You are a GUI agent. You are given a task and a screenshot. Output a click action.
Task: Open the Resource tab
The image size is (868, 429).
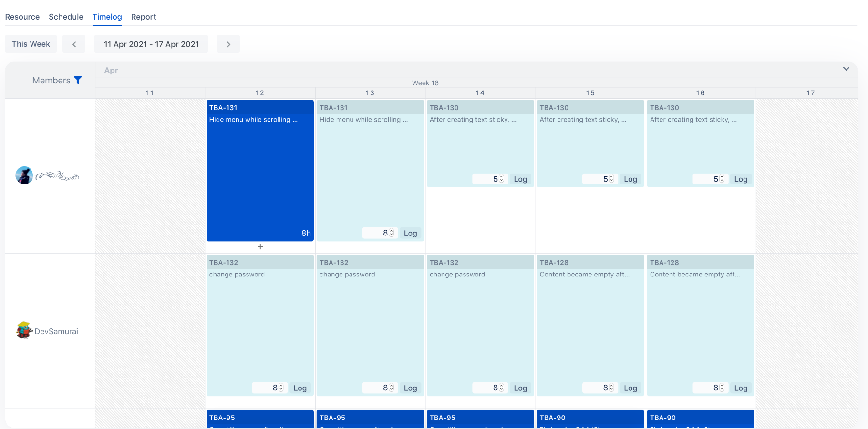(x=22, y=17)
